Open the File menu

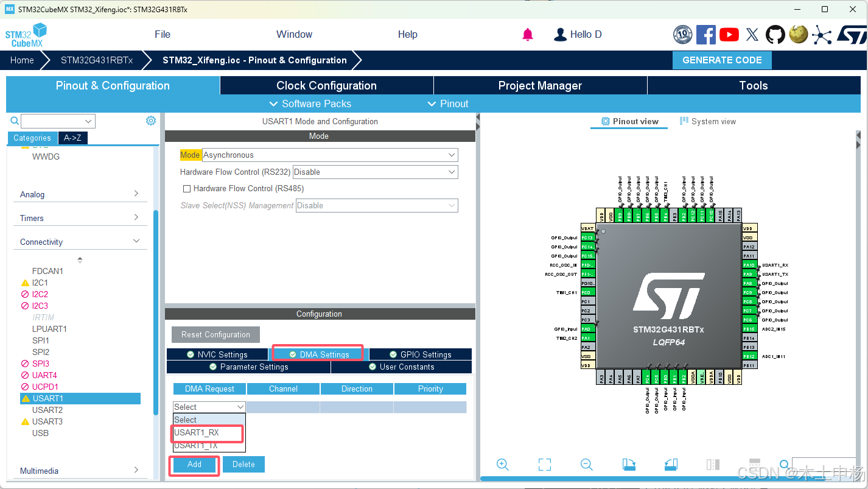(163, 34)
